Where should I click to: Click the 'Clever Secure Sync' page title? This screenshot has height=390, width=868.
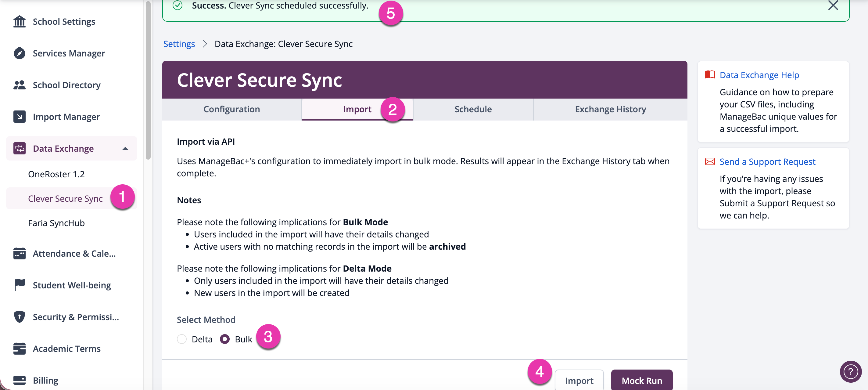tap(260, 80)
